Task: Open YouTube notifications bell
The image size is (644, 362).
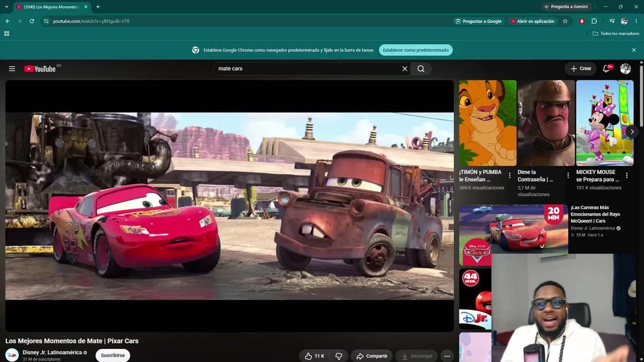Action: pos(606,69)
